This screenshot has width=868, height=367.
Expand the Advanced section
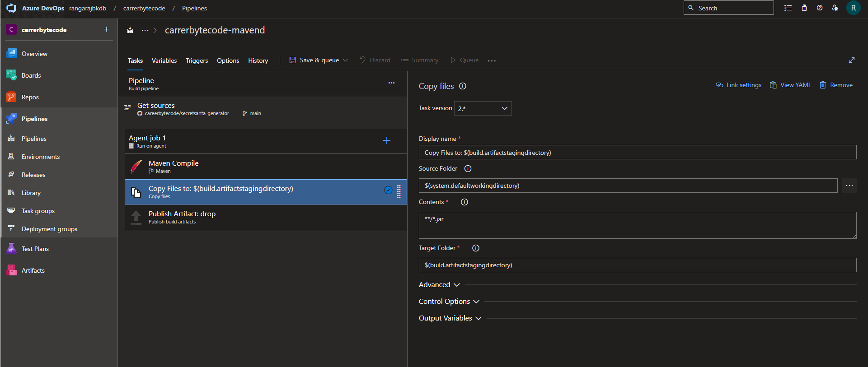pyautogui.click(x=439, y=285)
